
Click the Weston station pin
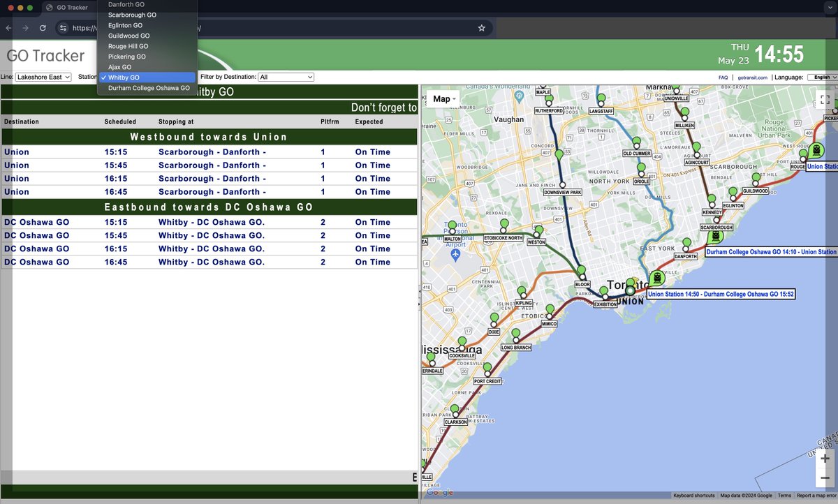[x=538, y=231]
